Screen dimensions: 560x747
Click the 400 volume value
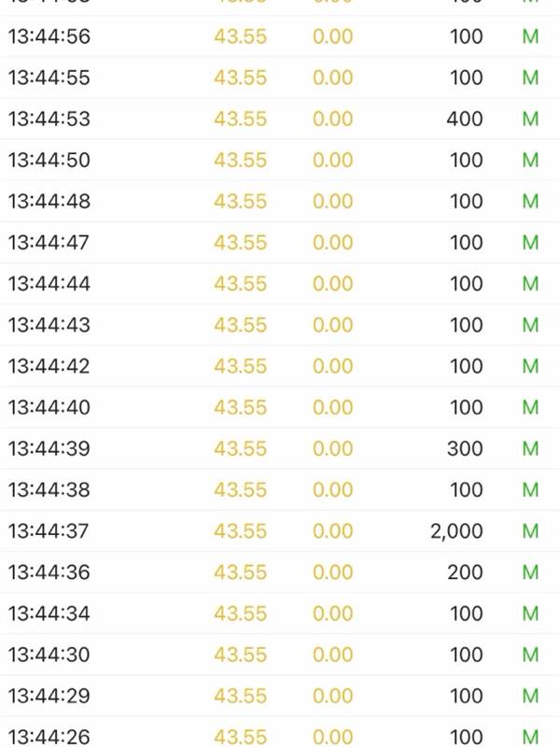(x=465, y=119)
